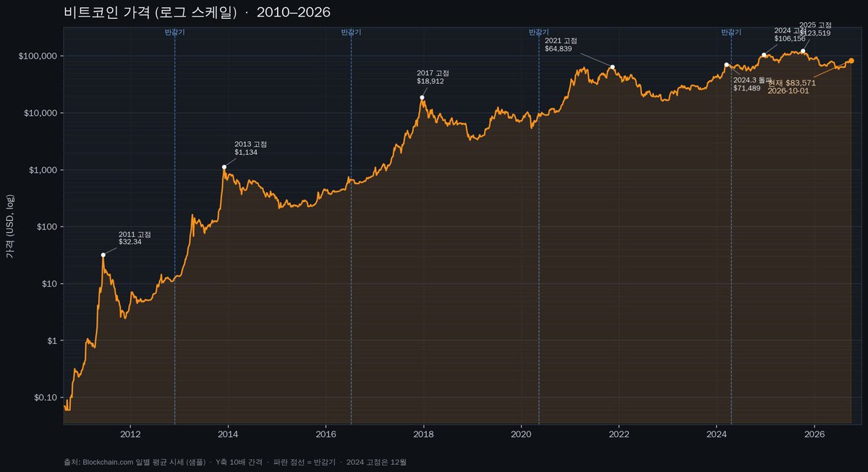
Task: Click the footer note 파란 점선 = 반감기
Action: [x=305, y=462]
